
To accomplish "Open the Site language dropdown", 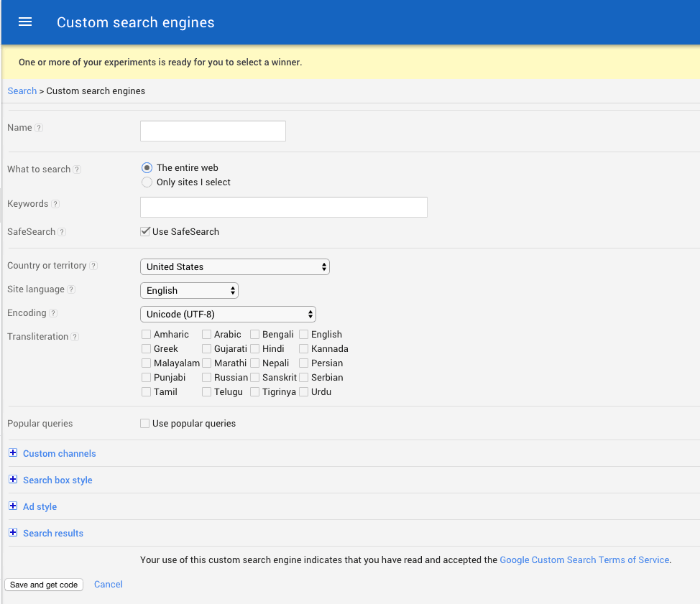I will coord(189,290).
